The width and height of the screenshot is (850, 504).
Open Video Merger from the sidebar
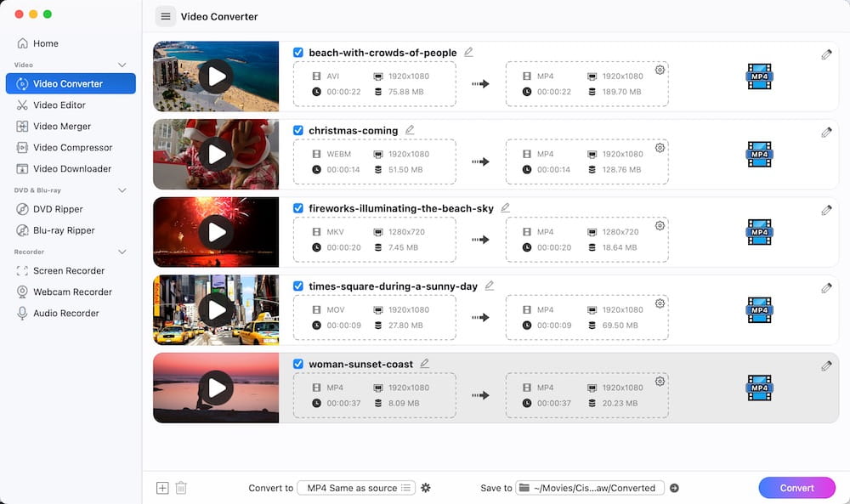[x=62, y=127]
